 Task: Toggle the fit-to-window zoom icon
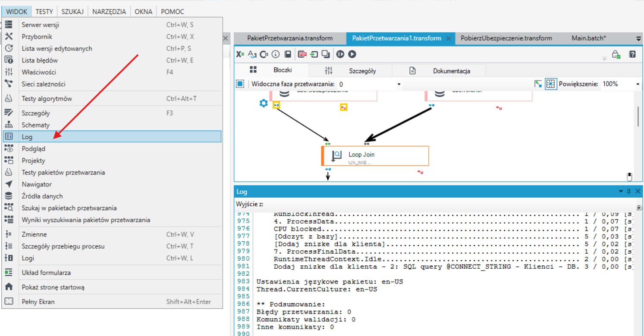pos(538,84)
